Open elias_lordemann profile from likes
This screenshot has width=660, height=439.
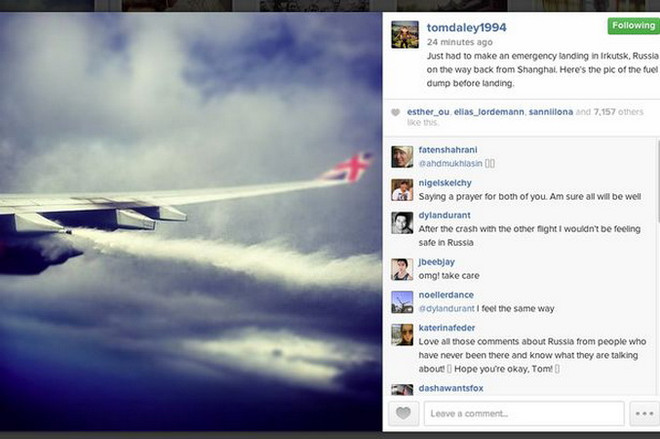pos(489,112)
